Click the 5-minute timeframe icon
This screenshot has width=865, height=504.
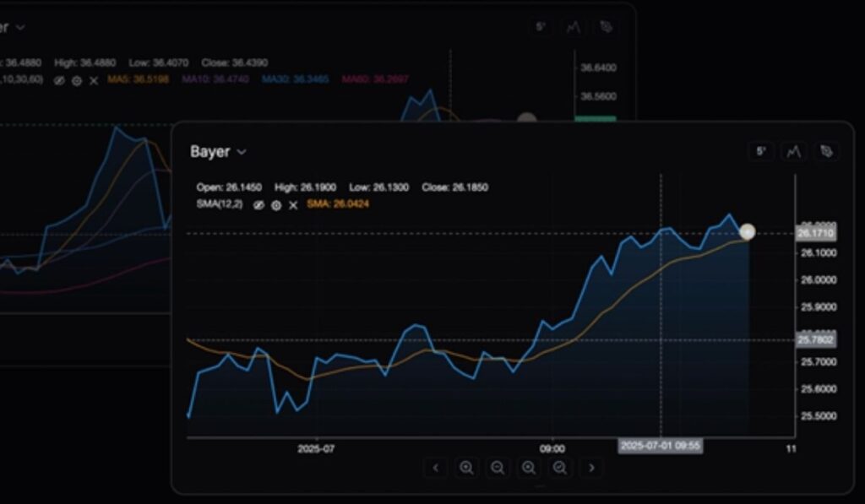[x=762, y=152]
